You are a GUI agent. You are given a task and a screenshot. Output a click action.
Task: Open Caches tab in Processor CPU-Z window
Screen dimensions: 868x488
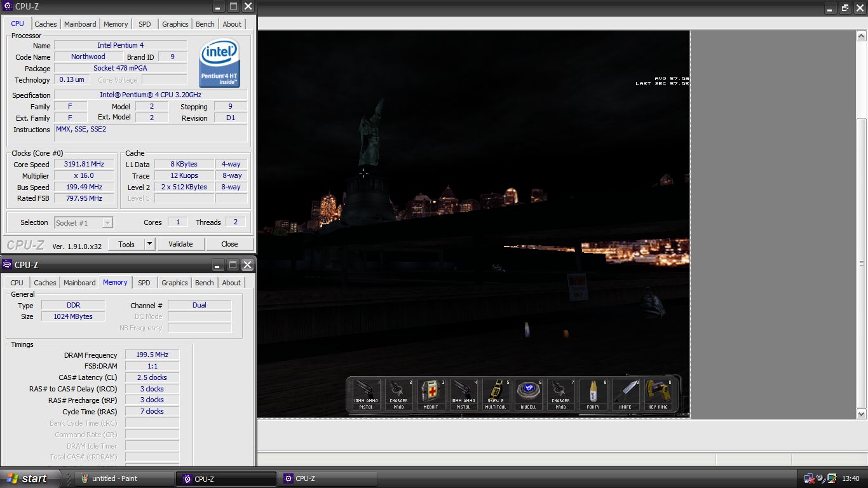click(46, 24)
